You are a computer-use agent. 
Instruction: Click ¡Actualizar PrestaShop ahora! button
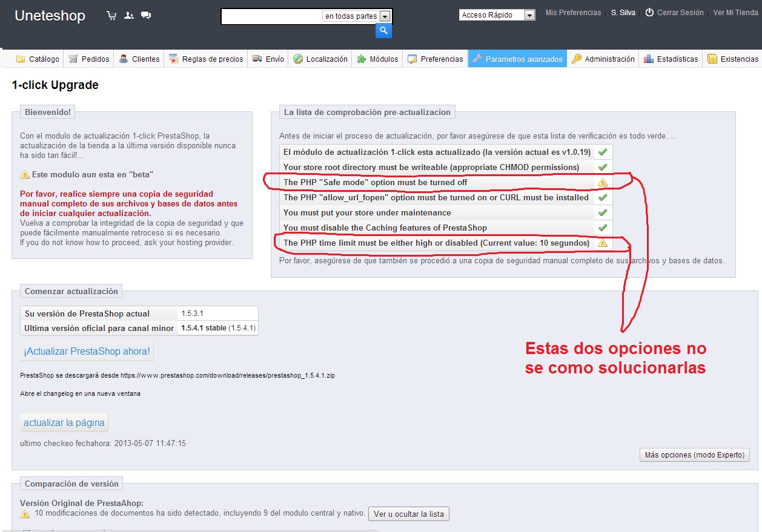point(87,351)
